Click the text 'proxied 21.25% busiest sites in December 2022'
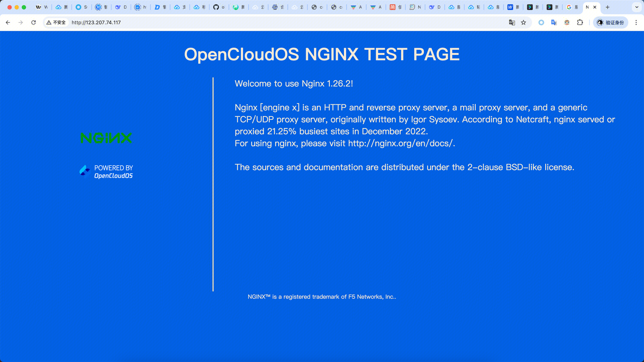The width and height of the screenshot is (644, 362). pyautogui.click(x=331, y=131)
